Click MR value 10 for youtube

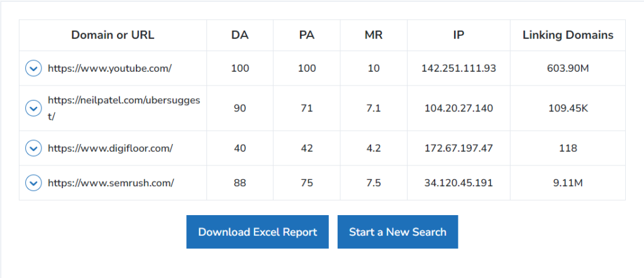point(374,69)
